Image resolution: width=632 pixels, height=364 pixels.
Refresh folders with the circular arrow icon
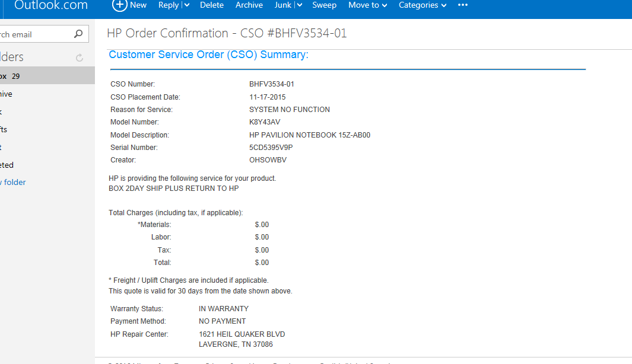[x=80, y=58]
